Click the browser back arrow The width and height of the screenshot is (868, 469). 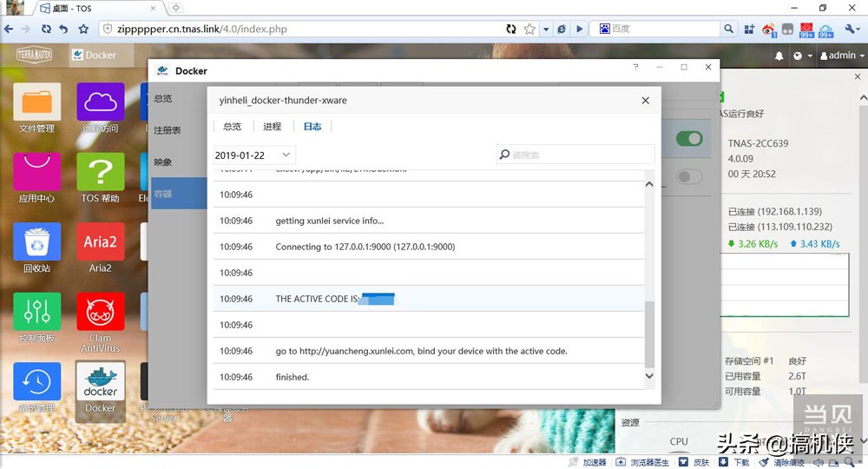(9, 29)
